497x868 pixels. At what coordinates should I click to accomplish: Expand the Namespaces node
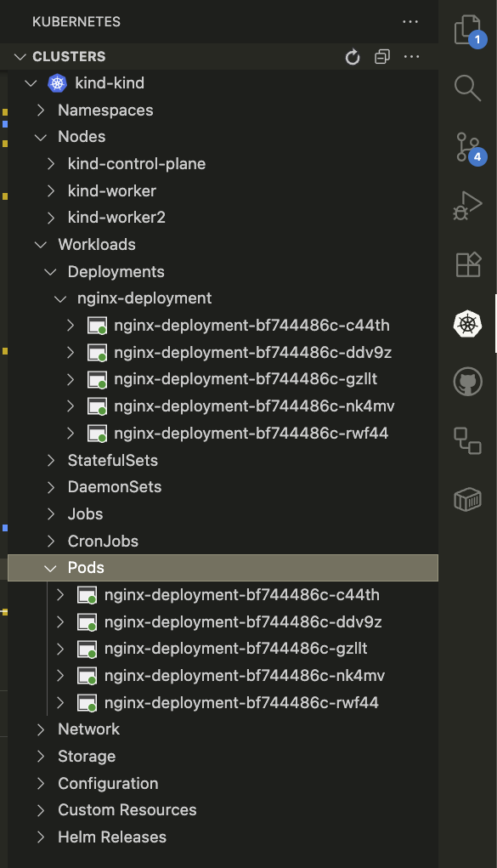[x=41, y=111]
